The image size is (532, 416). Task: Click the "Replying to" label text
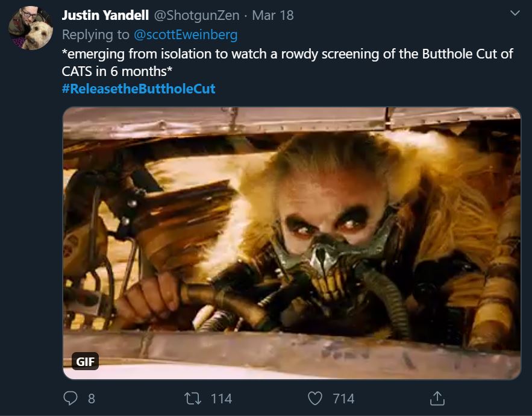coord(96,34)
